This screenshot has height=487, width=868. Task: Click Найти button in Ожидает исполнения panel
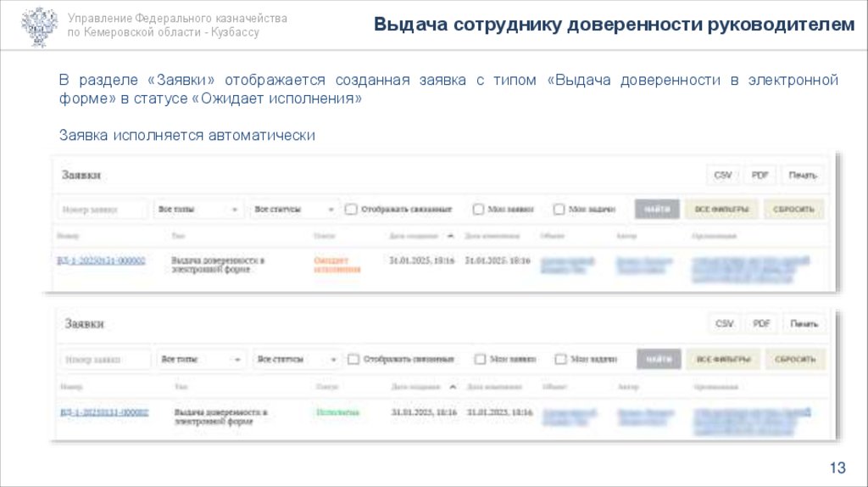pyautogui.click(x=657, y=210)
